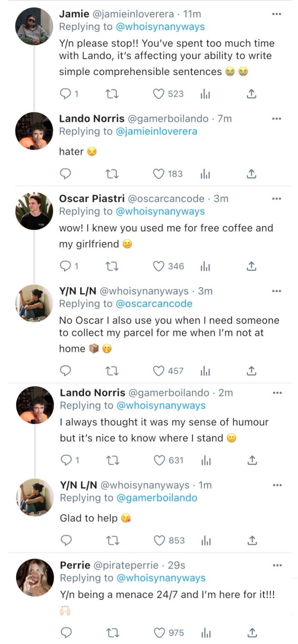Share Y/N's "Glad to help" tweet
The height and width of the screenshot is (644, 298).
coord(252,540)
